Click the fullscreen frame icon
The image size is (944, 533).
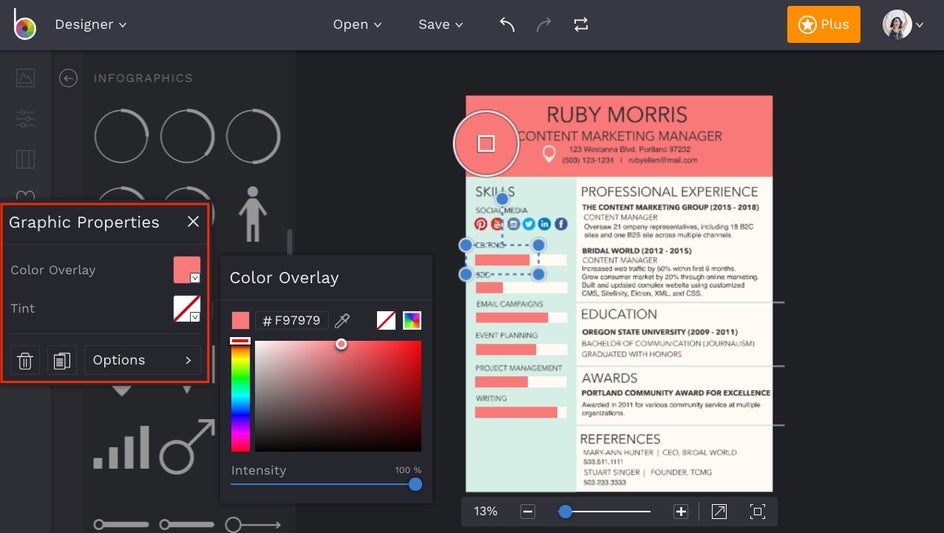757,511
